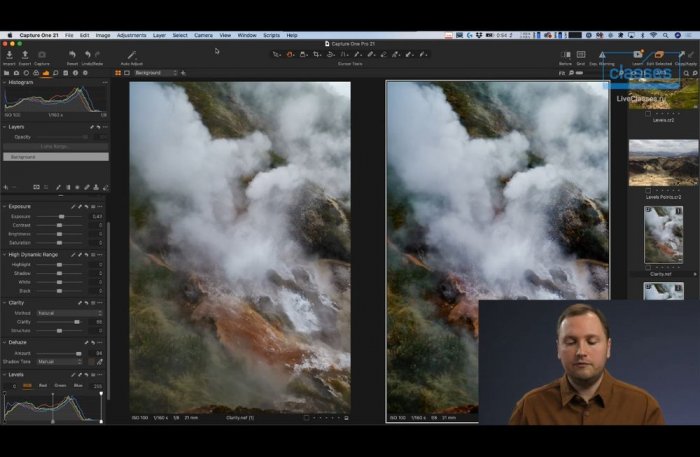This screenshot has width=700, height=457.
Task: Show the Grid overlay icon
Action: pyautogui.click(x=580, y=54)
